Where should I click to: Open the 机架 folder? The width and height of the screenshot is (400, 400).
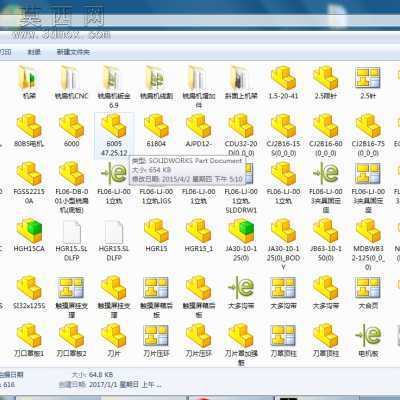click(29, 83)
